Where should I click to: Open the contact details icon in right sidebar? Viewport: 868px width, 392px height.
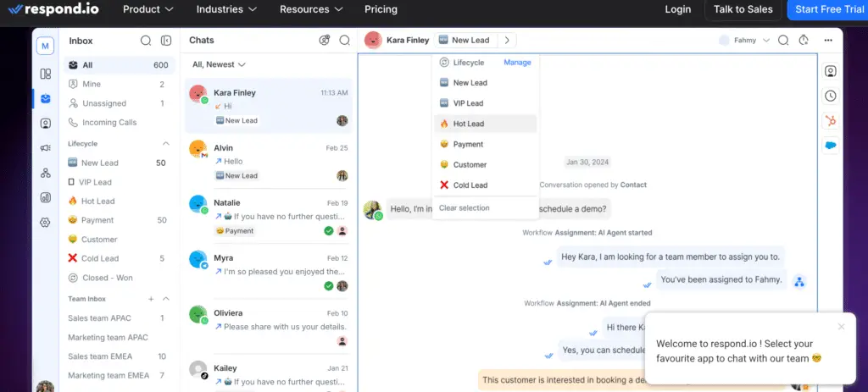[831, 71]
